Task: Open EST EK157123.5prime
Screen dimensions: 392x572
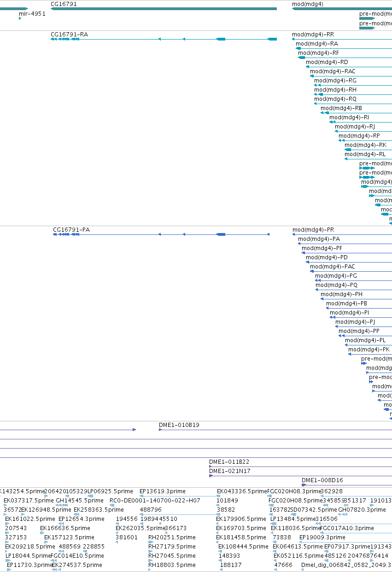Action: [x=69, y=537]
